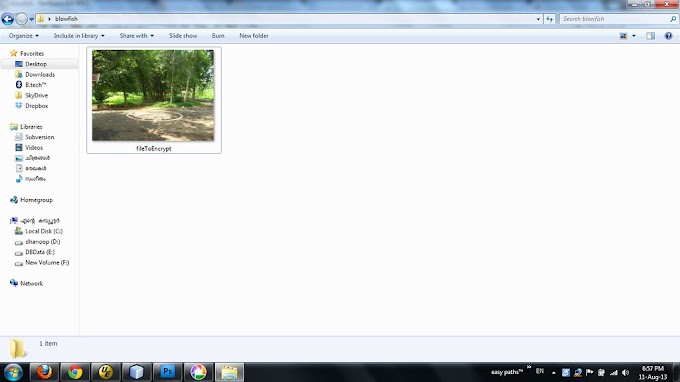Expand Include in library dropdown
The width and height of the screenshot is (680, 382).
(79, 36)
